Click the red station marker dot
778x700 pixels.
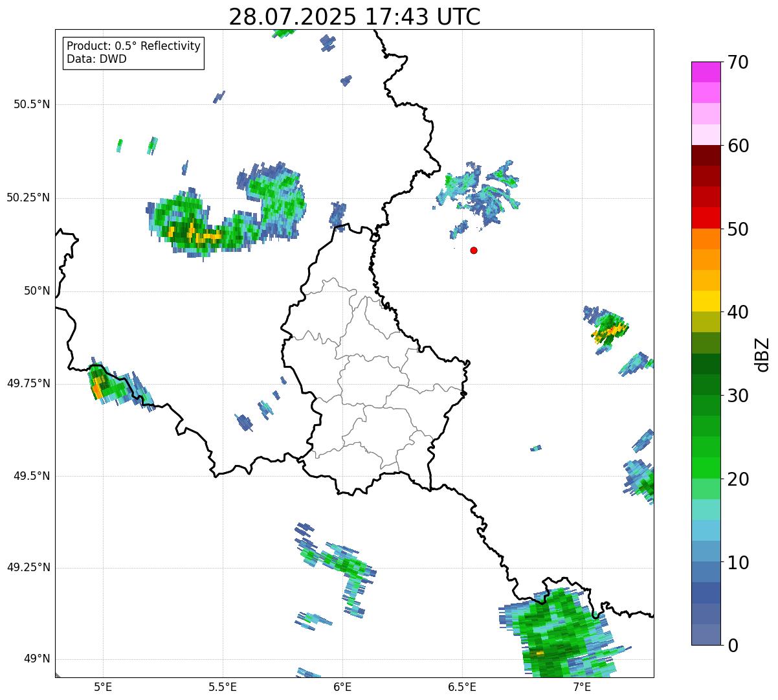pyautogui.click(x=474, y=250)
